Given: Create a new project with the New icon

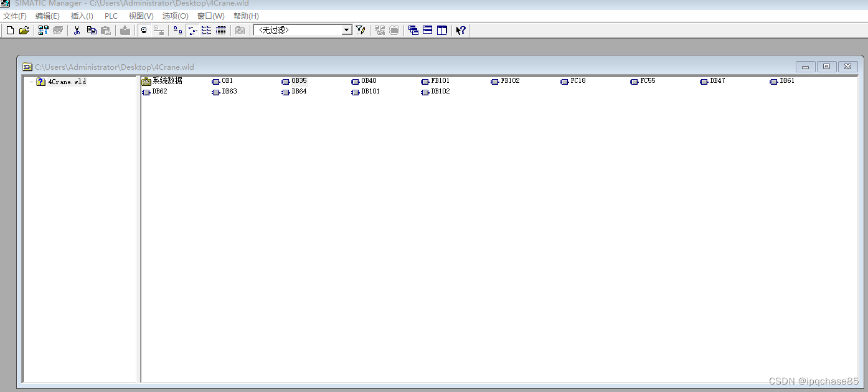Looking at the screenshot, I should 10,30.
